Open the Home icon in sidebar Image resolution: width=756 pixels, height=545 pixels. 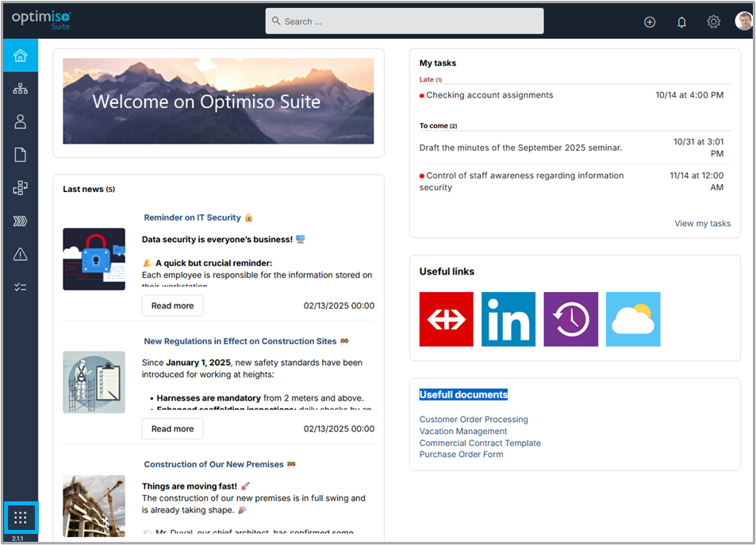click(x=21, y=56)
